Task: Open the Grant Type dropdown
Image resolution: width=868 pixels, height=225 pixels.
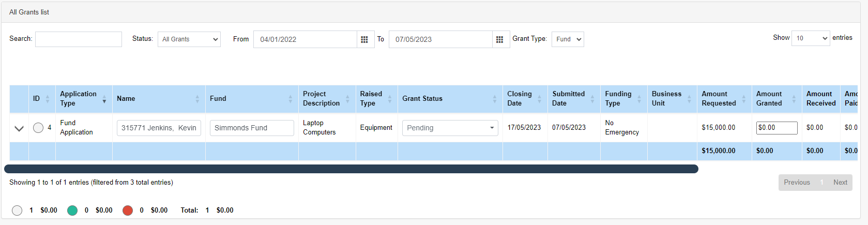Action: coord(568,39)
